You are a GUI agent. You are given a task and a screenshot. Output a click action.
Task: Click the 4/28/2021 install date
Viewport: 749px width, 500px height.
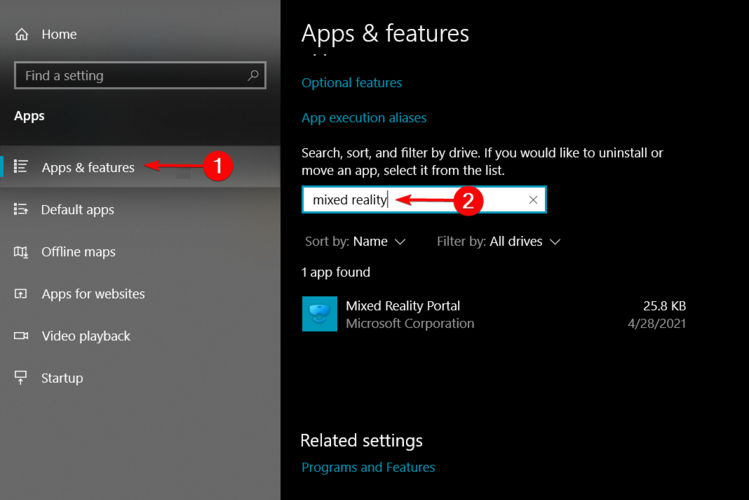coord(656,323)
